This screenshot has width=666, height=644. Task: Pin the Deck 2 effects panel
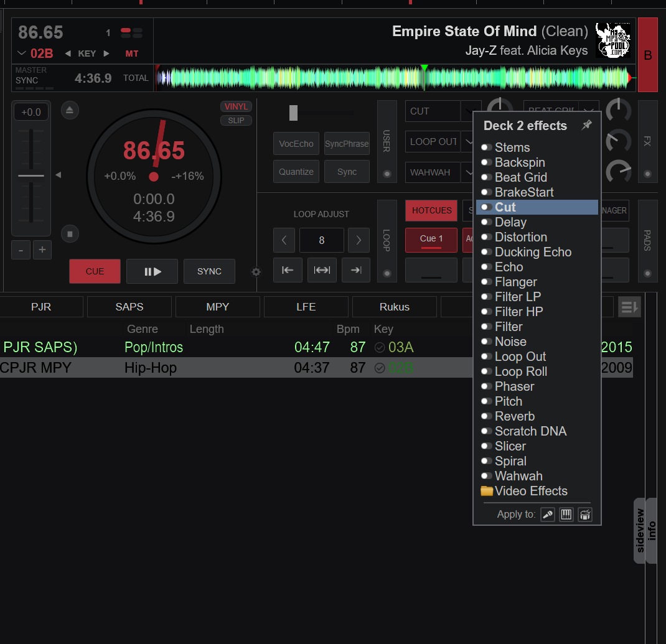586,125
